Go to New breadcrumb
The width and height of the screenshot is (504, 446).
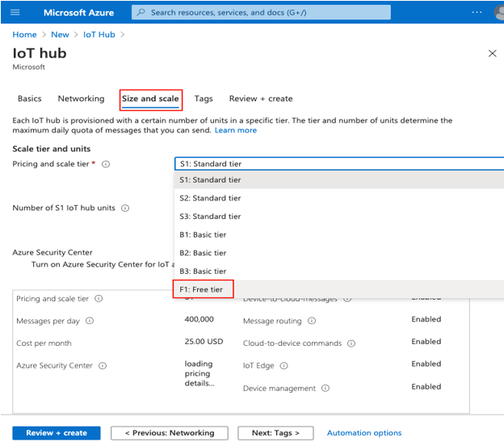[x=60, y=35]
